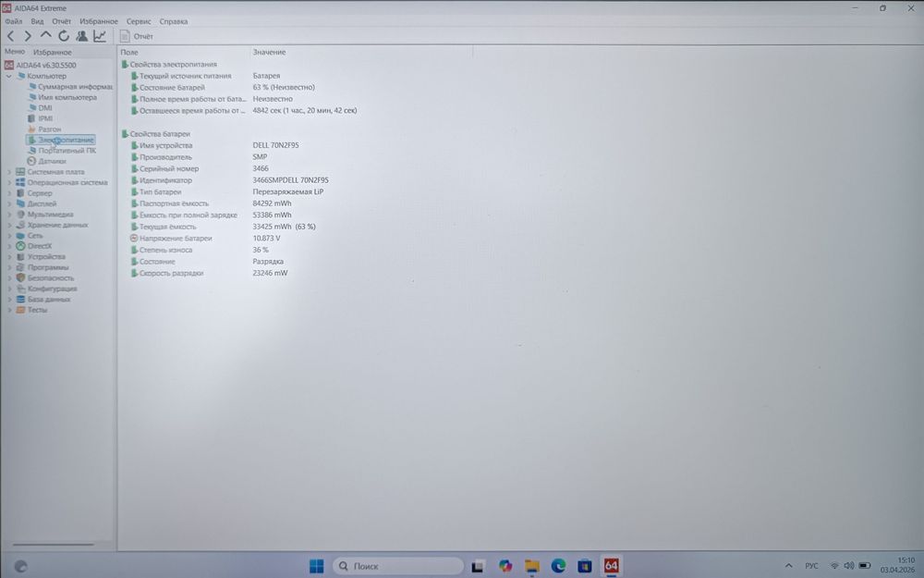Select the Разгон tree item
The width and height of the screenshot is (924, 578).
click(x=44, y=129)
